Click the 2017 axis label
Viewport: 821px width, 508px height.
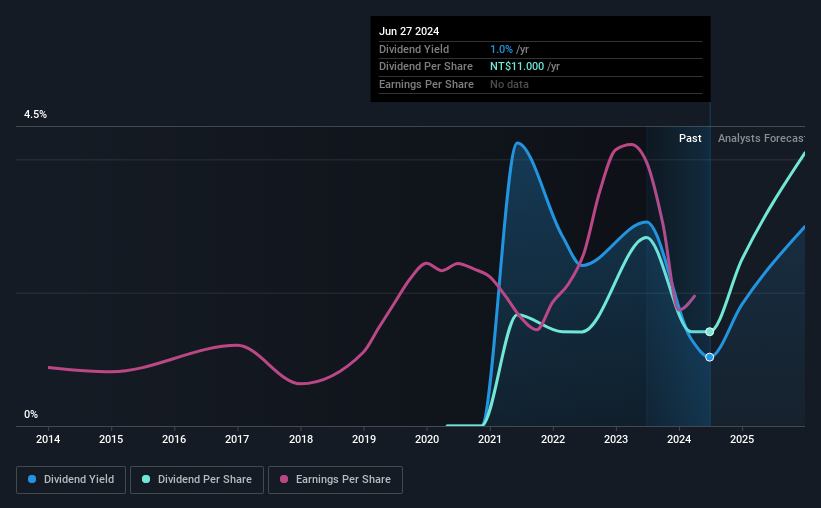pyautogui.click(x=237, y=439)
